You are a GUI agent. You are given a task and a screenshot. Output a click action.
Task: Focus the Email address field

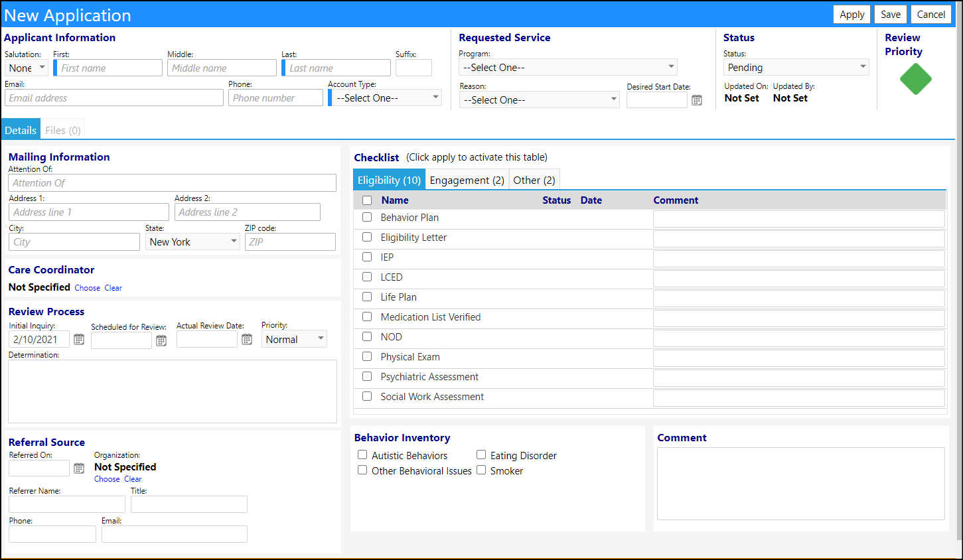click(x=114, y=98)
